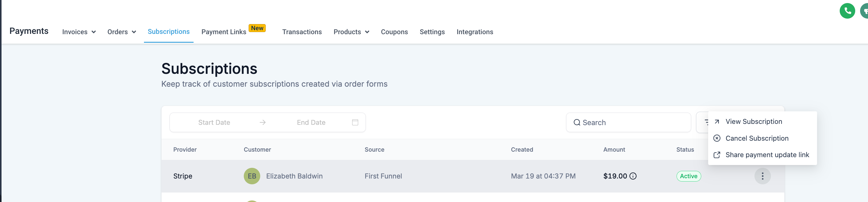Select View Subscription from the menu

[754, 122]
